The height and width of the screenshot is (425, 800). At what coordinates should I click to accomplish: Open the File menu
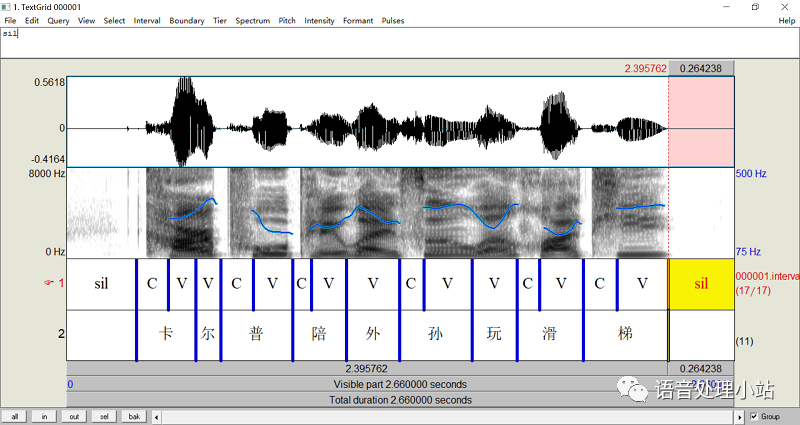(10, 21)
